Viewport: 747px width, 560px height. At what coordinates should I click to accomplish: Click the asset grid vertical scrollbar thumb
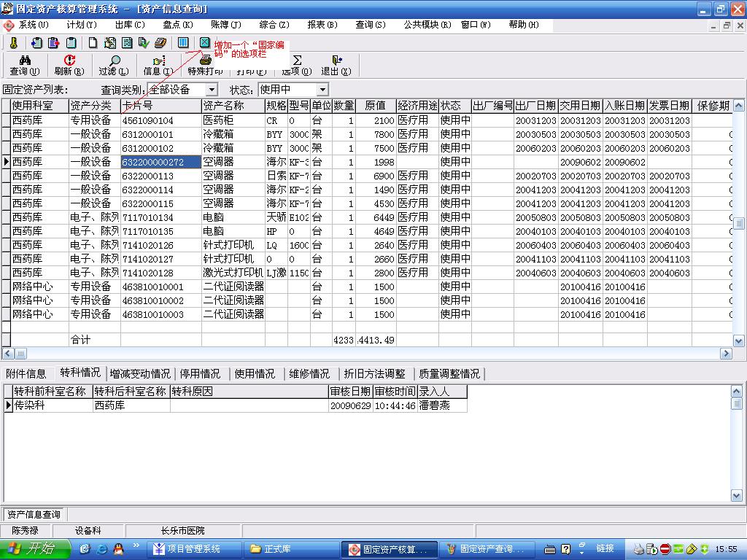[738, 223]
